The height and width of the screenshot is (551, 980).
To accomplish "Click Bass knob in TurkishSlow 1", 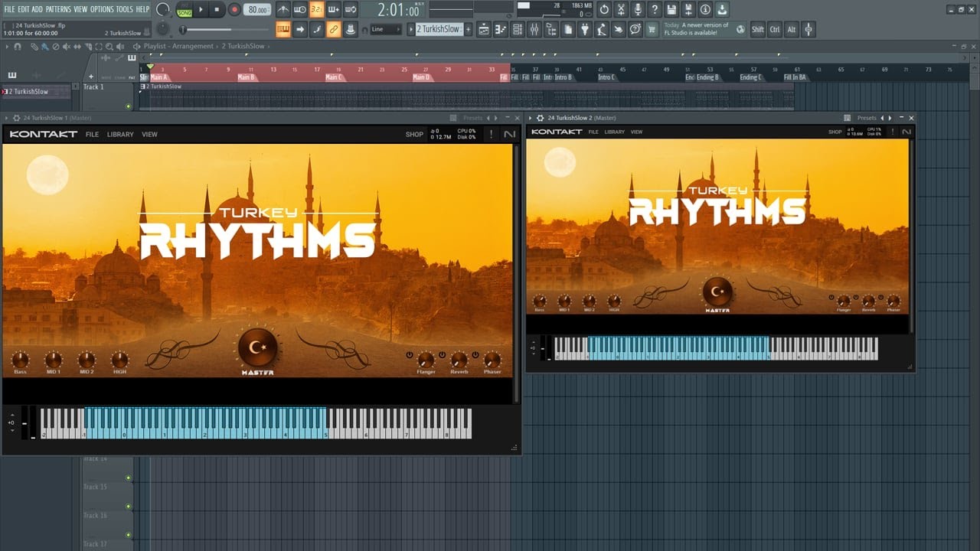I will [x=20, y=359].
